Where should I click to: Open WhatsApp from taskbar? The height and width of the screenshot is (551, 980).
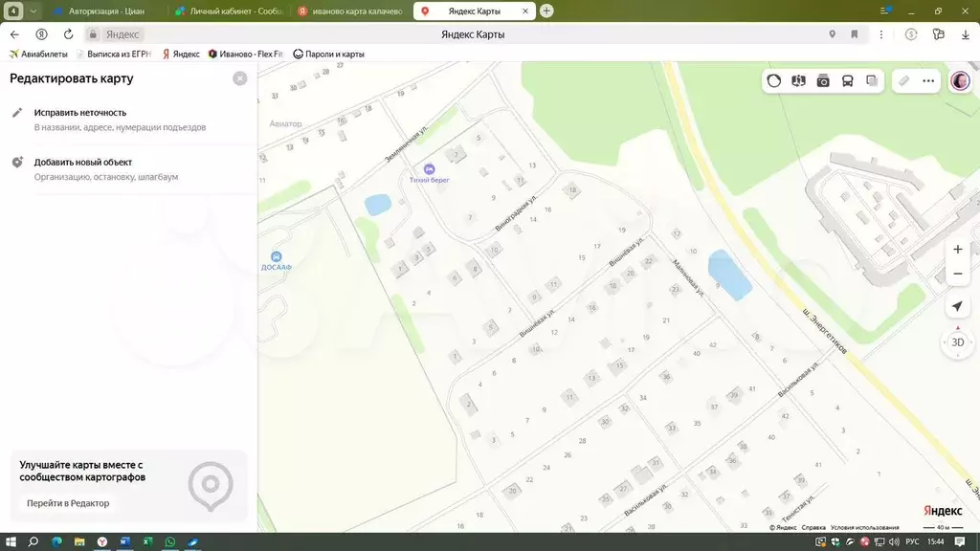coord(170,541)
